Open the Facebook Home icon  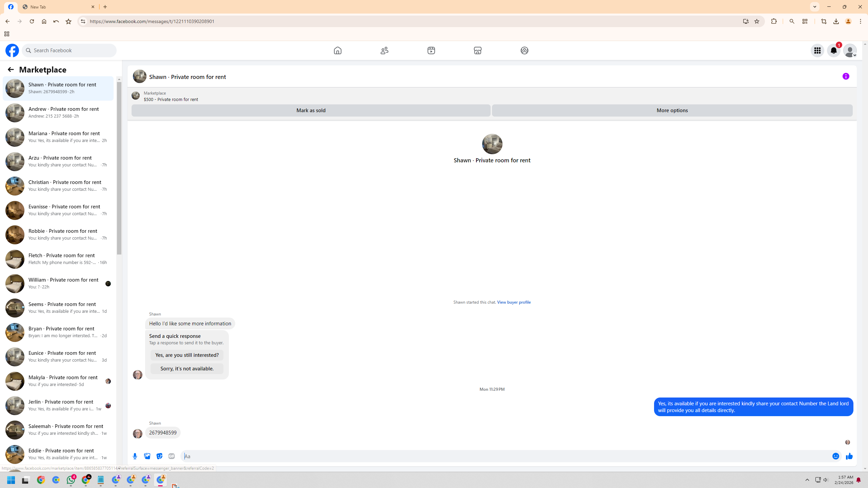[337, 50]
